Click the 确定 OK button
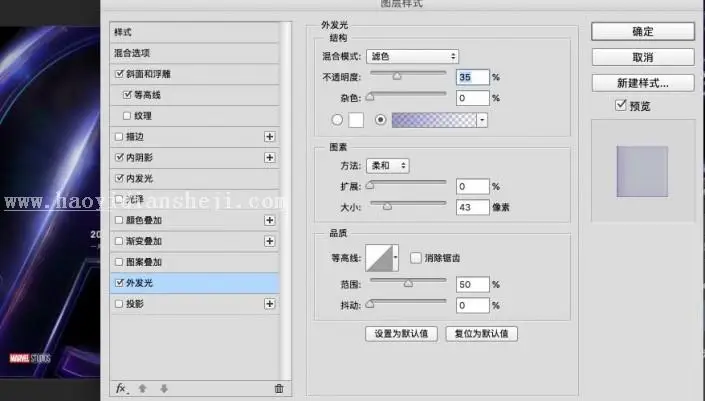705x401 pixels. [x=643, y=31]
